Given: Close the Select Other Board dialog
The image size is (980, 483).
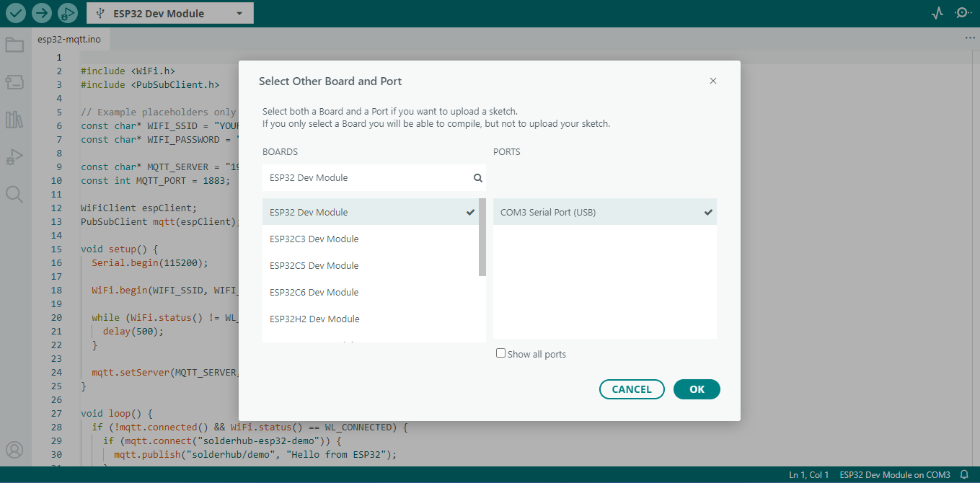Looking at the screenshot, I should [713, 81].
